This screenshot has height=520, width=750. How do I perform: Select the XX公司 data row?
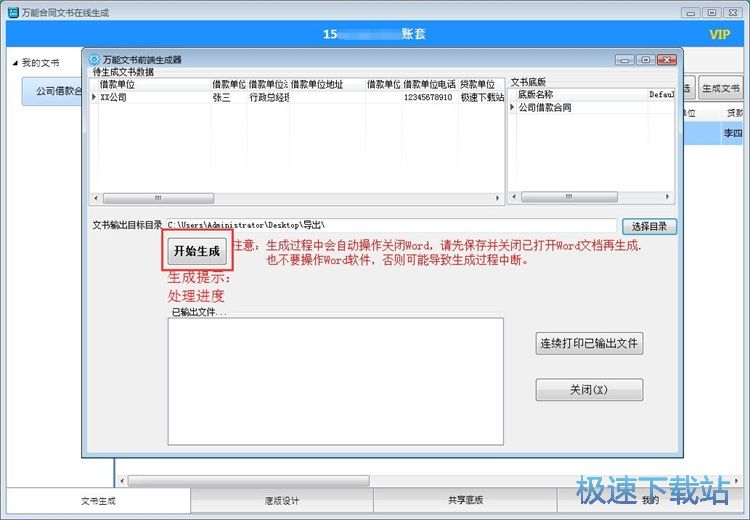[297, 97]
